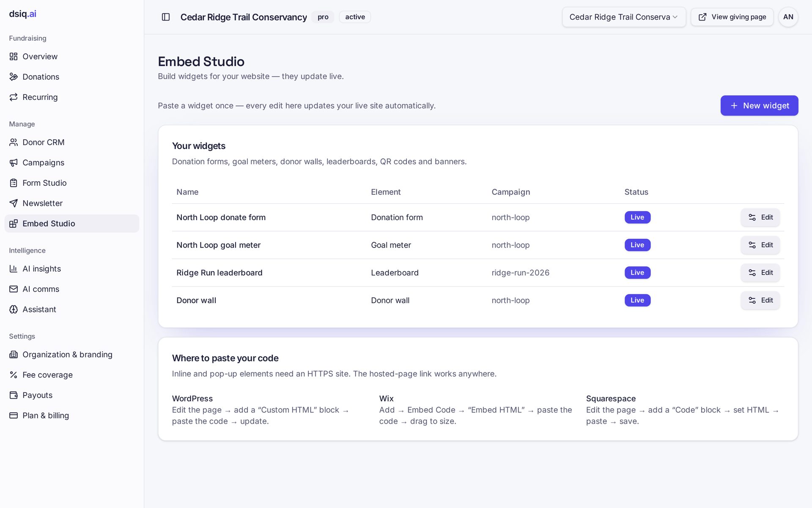
Task: Navigate to Donor CRM
Action: (72, 142)
